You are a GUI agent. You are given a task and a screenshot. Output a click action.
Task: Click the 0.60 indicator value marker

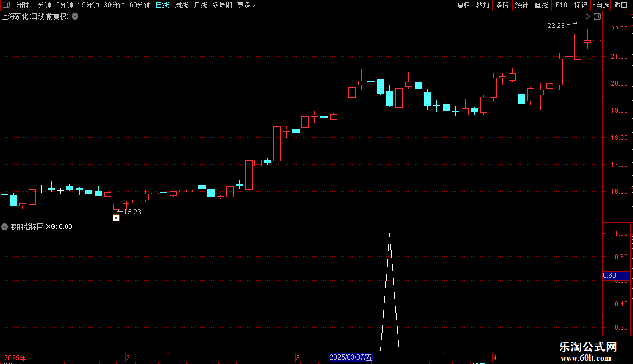[616, 276]
